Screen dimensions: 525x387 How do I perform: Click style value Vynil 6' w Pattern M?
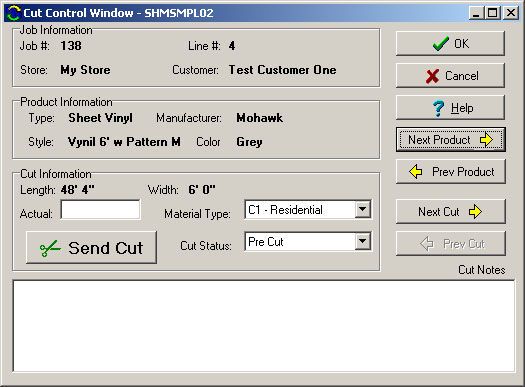124,142
